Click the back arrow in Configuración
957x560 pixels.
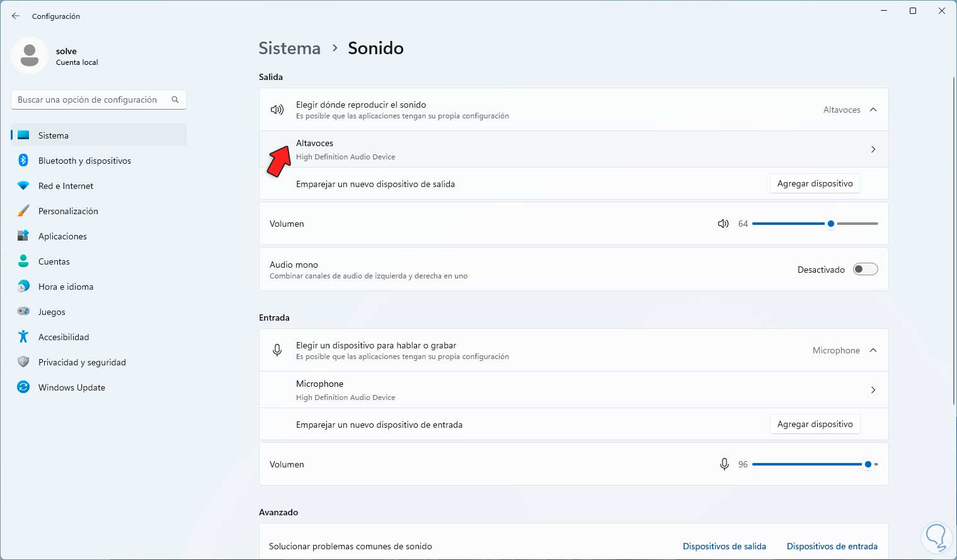pyautogui.click(x=16, y=16)
